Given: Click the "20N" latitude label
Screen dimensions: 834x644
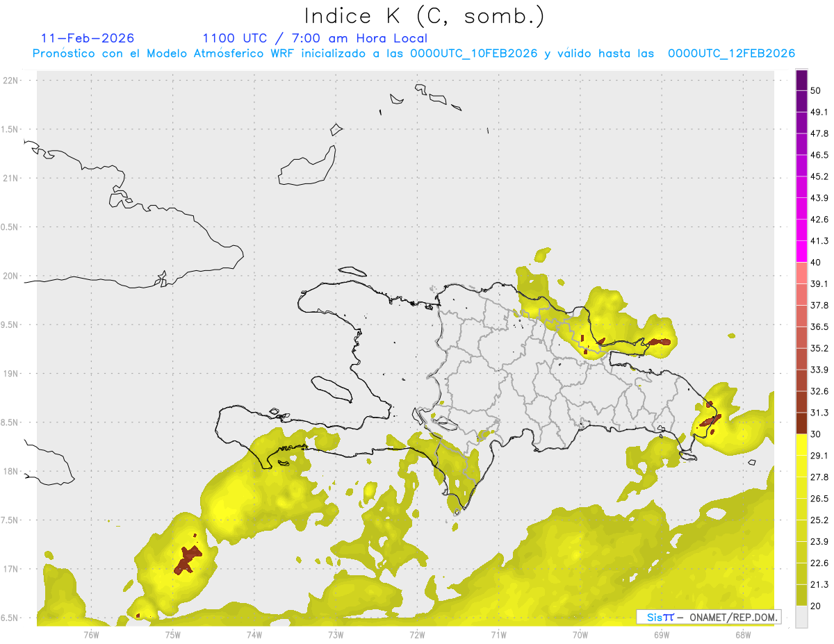Looking at the screenshot, I should click(x=12, y=276).
